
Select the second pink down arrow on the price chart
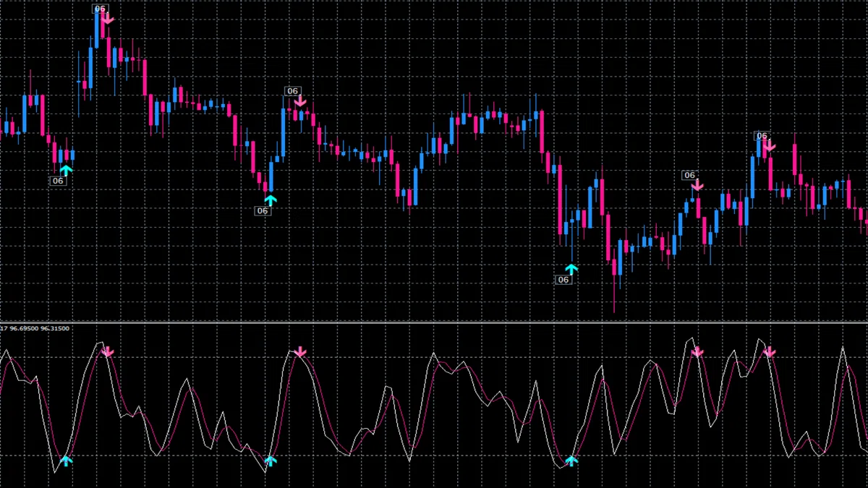pyautogui.click(x=300, y=101)
